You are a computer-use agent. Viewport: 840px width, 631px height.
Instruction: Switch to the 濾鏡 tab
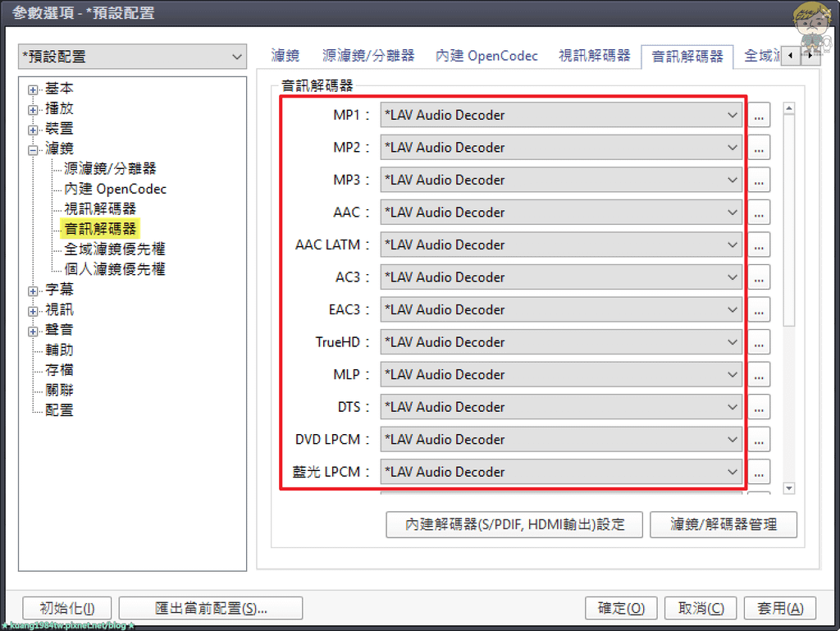pos(285,55)
